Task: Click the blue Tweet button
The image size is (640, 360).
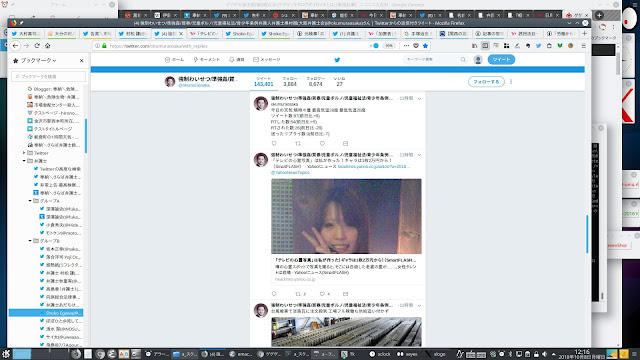Action: [x=501, y=60]
